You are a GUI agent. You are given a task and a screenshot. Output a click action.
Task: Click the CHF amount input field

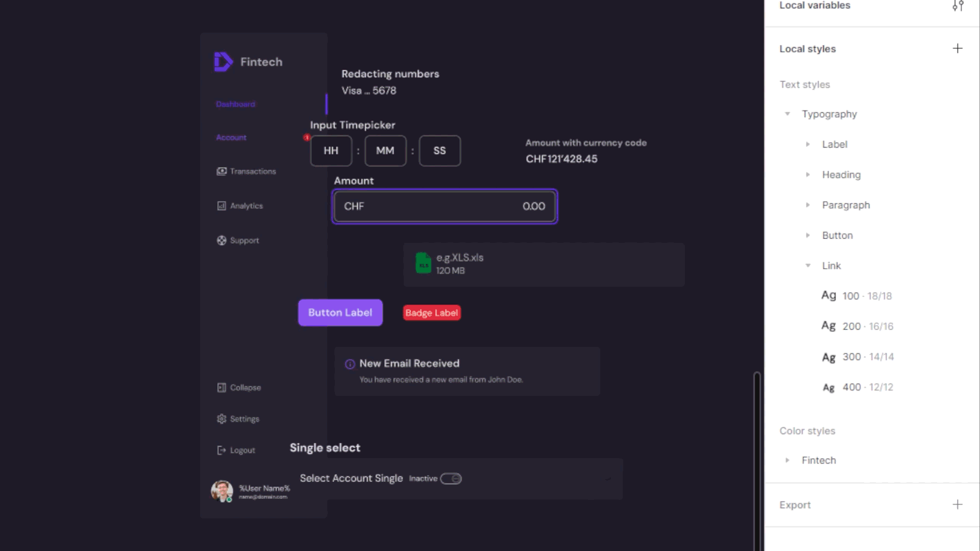click(x=444, y=207)
